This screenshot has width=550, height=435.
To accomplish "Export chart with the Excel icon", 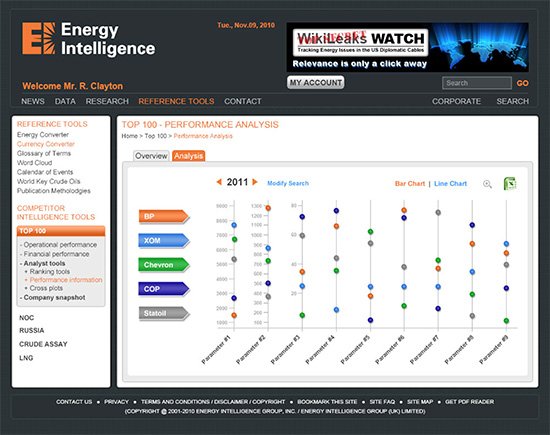I will click(x=510, y=183).
